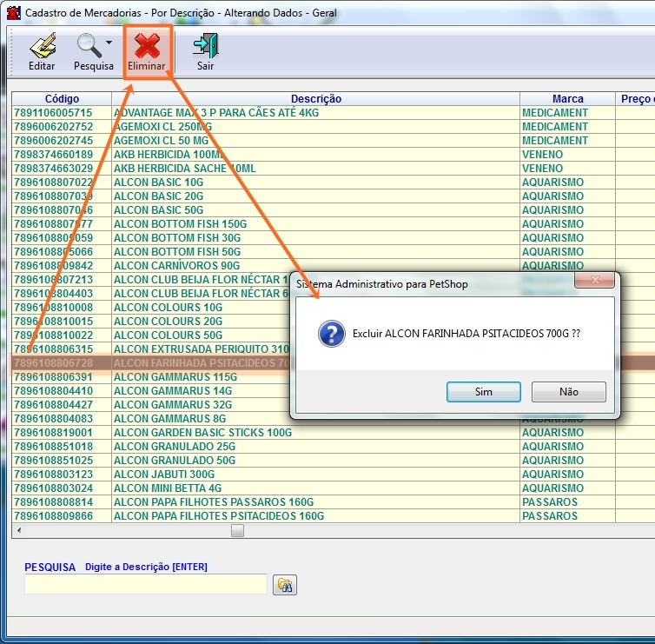Click code 7898374660189
Screen dimensions: 655x644
[53, 154]
